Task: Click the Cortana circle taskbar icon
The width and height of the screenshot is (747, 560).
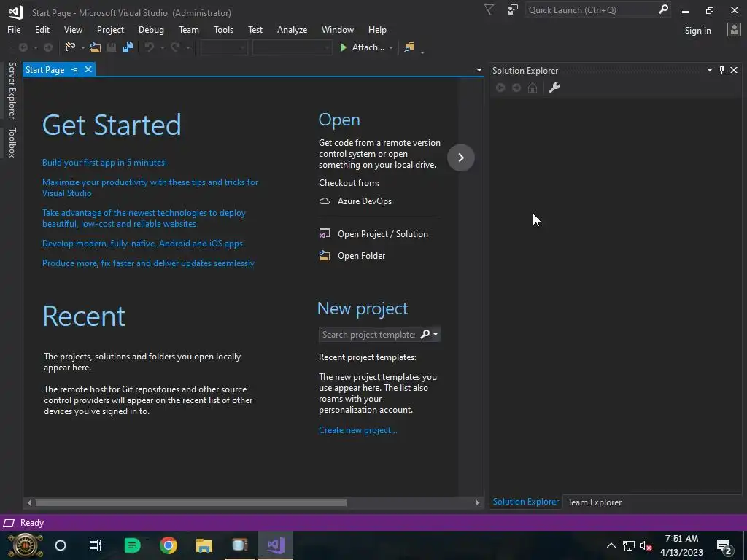Action: point(61,545)
